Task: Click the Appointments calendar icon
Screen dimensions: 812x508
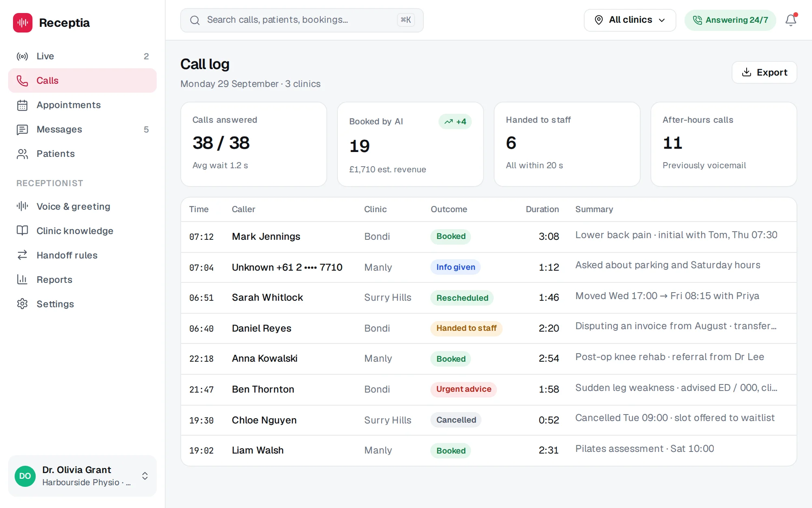Action: [22, 105]
